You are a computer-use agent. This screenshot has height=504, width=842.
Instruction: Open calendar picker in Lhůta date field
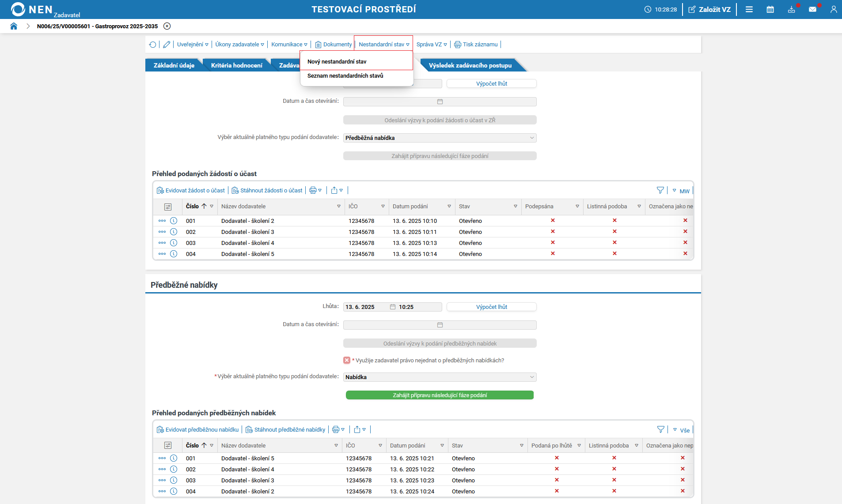pos(393,307)
